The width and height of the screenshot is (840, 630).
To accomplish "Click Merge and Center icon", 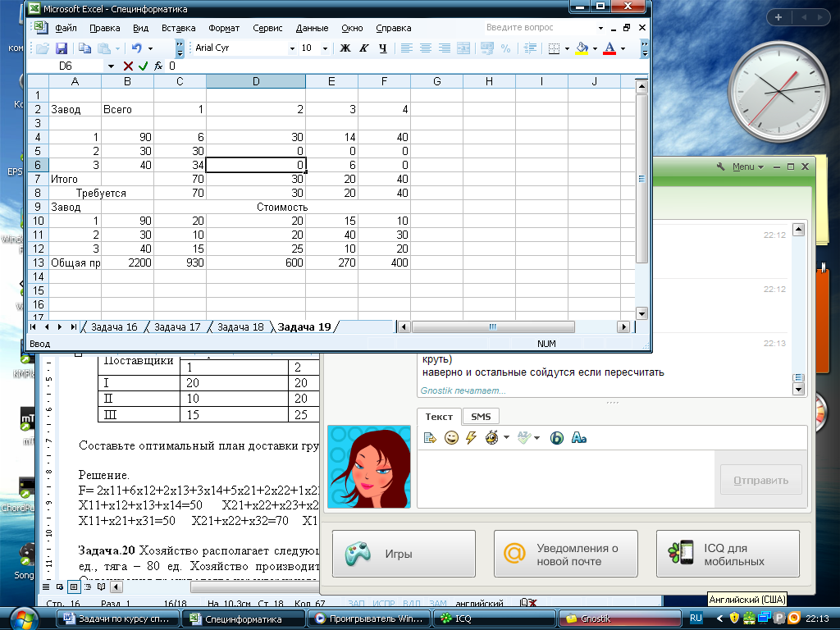I will [x=463, y=48].
